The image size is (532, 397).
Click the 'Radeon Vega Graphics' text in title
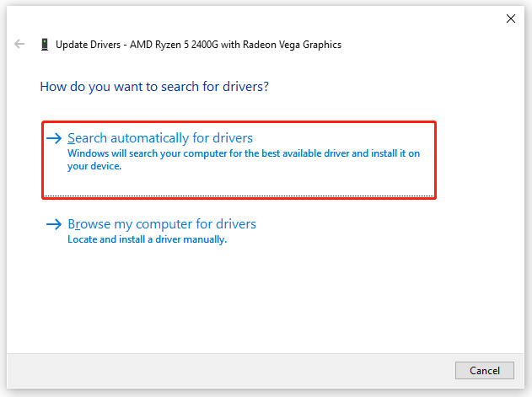(292, 45)
